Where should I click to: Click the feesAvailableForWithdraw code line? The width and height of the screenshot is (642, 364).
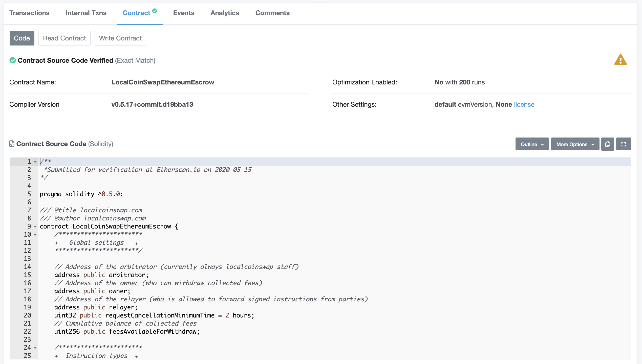(127, 332)
